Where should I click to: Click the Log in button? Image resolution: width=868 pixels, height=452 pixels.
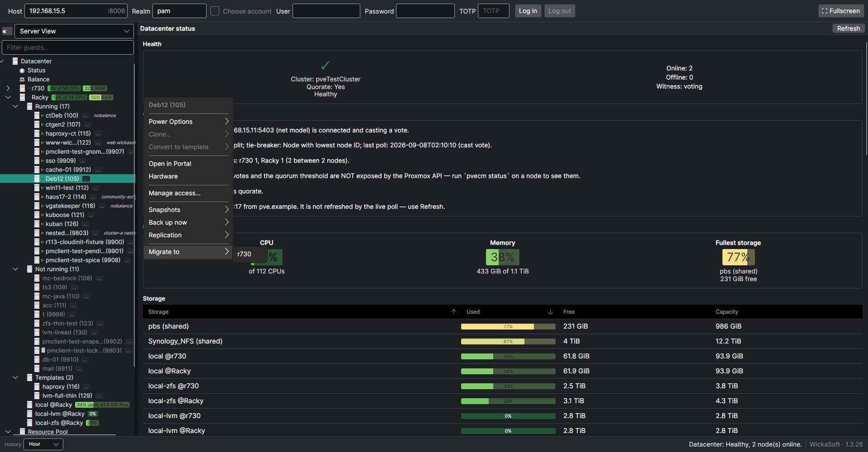(528, 11)
